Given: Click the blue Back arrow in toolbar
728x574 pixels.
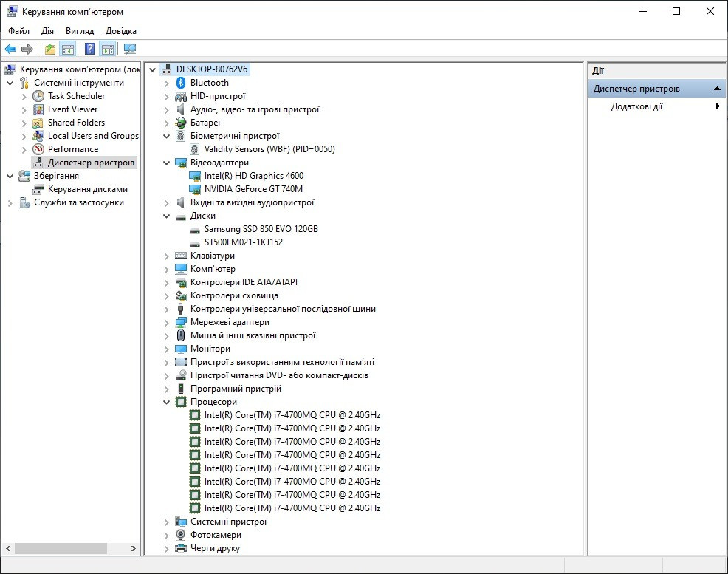Looking at the screenshot, I should [x=10, y=49].
